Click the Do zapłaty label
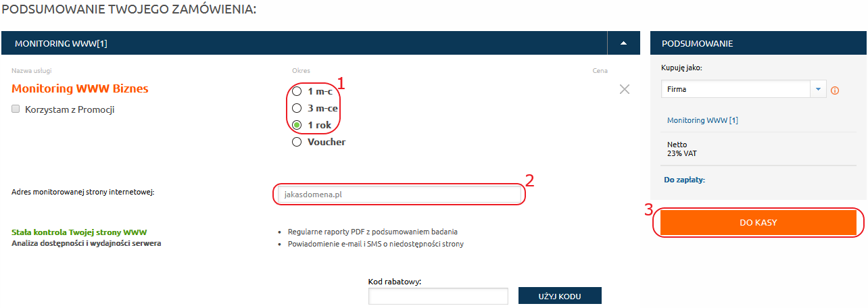Image resolution: width=868 pixels, height=308 pixels. [685, 180]
